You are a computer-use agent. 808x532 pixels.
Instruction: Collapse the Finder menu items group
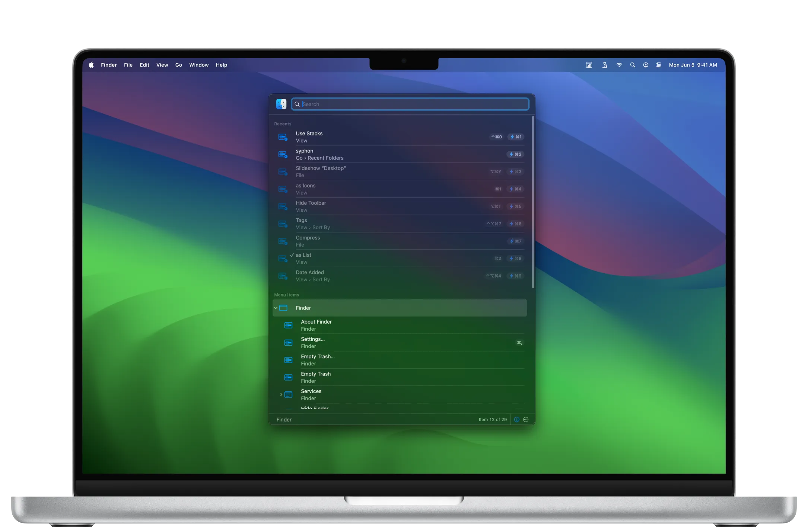pyautogui.click(x=276, y=308)
